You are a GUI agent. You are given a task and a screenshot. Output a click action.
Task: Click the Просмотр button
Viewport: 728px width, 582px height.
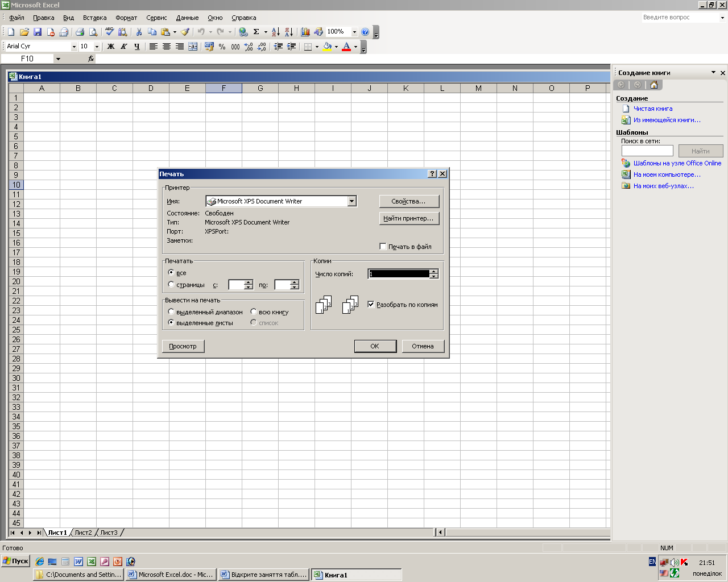[x=183, y=346]
